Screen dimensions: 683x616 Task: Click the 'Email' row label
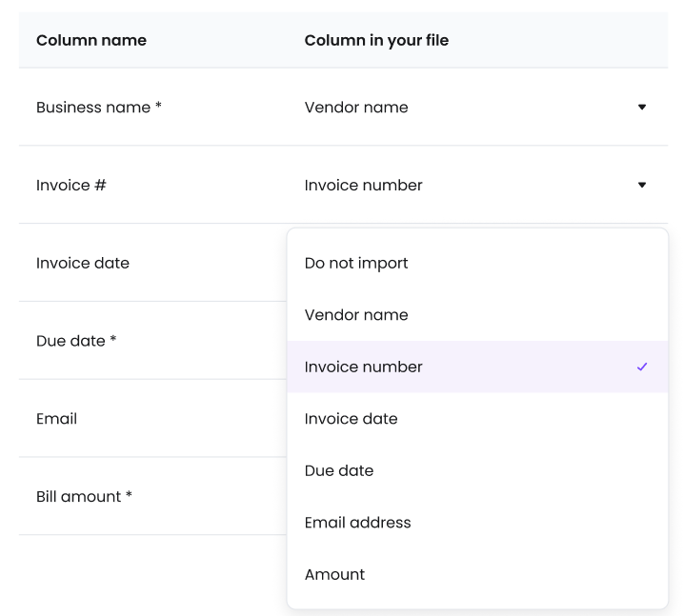coord(56,419)
